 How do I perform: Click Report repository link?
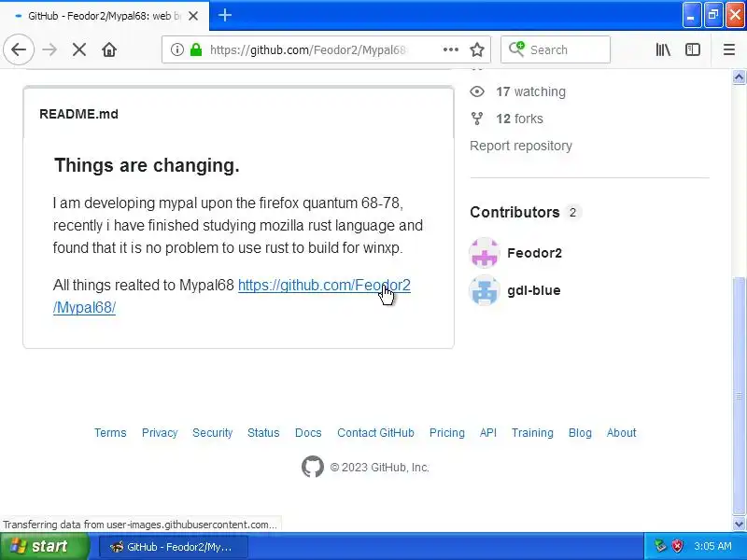(521, 146)
